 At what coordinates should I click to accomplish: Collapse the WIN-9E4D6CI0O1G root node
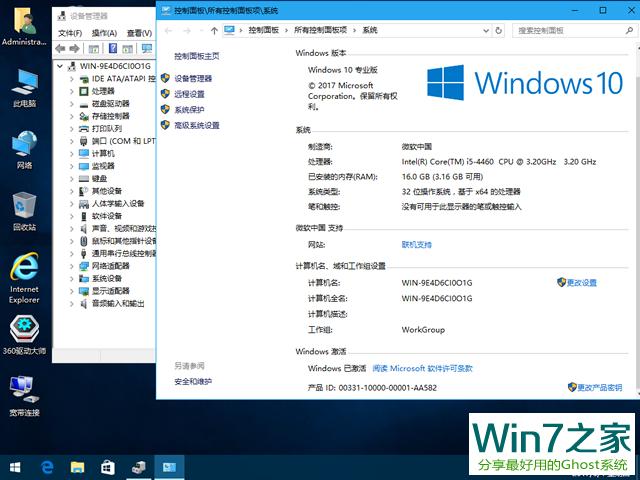pos(60,66)
